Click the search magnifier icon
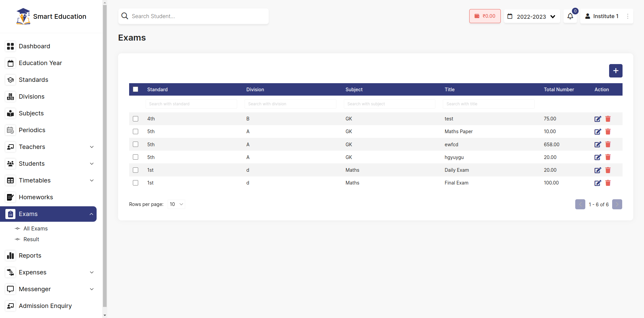644x318 pixels. 125,16
